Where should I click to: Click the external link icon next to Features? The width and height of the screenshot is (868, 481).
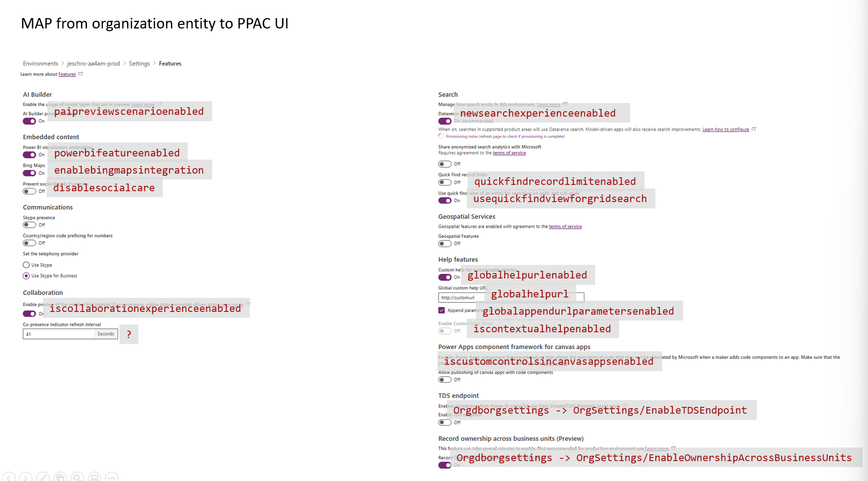point(81,73)
